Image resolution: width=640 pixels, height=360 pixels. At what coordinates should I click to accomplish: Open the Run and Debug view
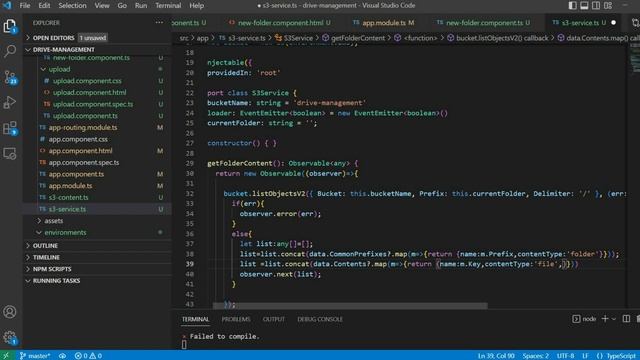click(10, 102)
